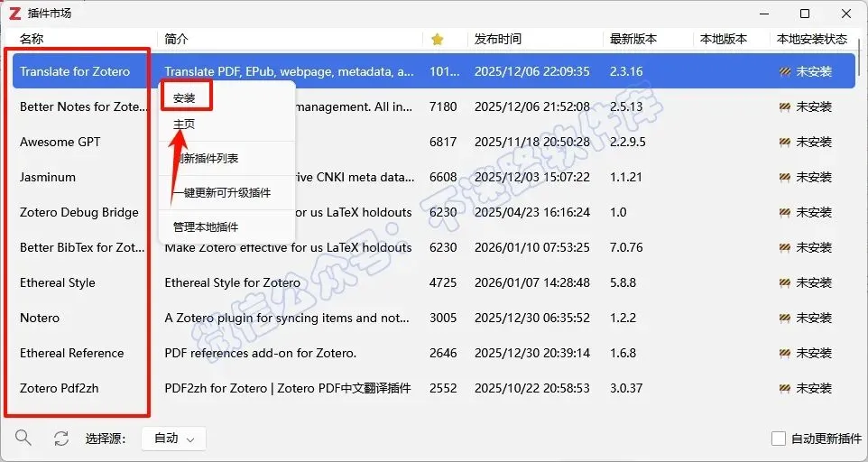The image size is (868, 462).
Task: Choose 主页 in the context menu
Action: tap(184, 125)
